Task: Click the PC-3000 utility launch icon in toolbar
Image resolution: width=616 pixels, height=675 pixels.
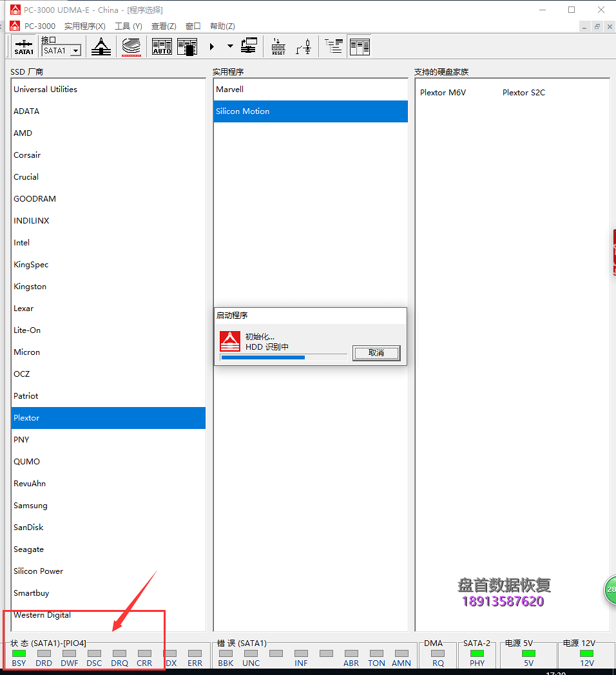Action: (101, 46)
